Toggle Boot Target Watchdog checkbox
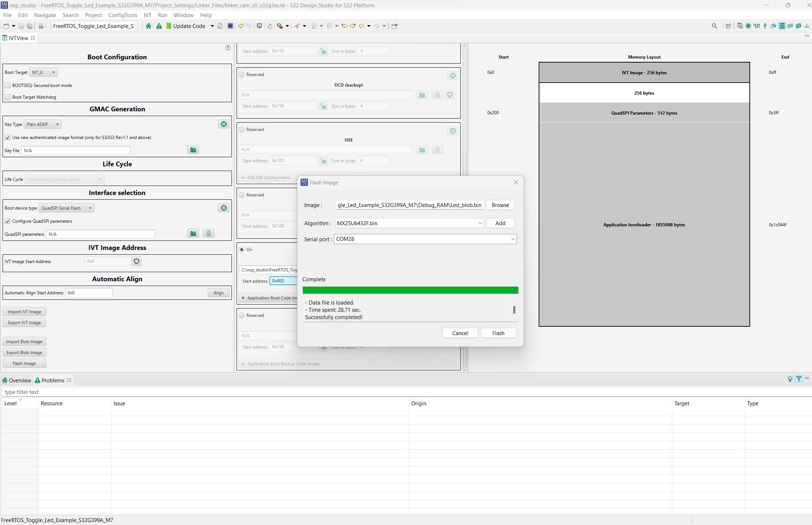Viewport: 812px width, 525px height. [8, 97]
